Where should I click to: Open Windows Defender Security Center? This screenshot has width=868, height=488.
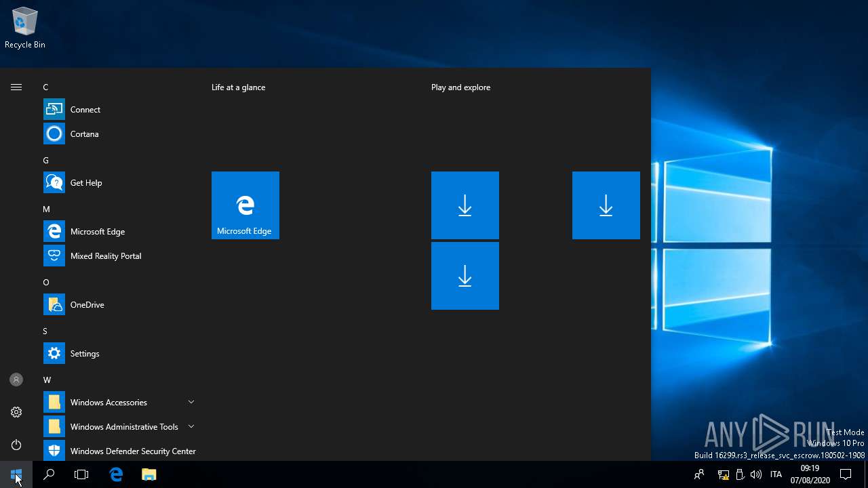119,451
